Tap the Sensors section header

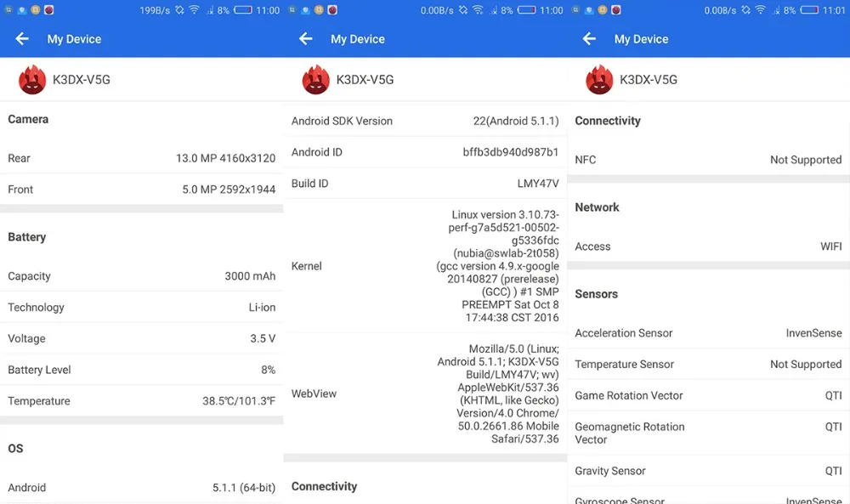click(597, 294)
